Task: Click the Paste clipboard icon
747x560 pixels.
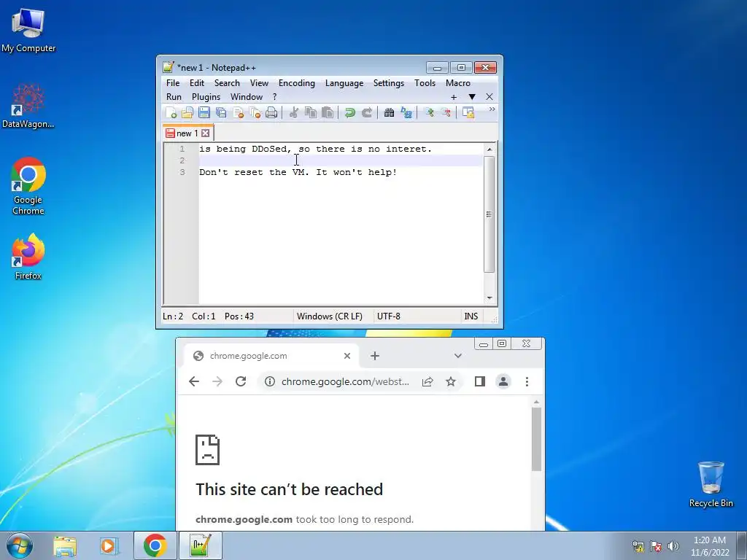Action: (328, 112)
